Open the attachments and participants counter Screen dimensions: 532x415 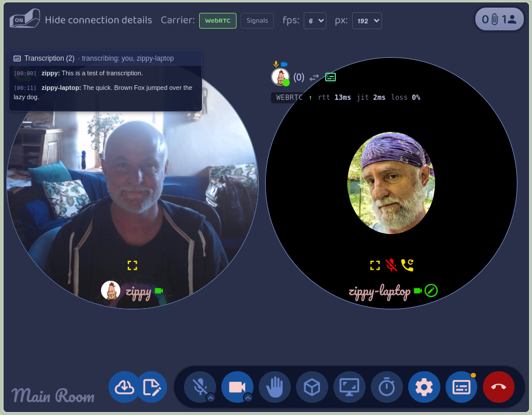(499, 19)
